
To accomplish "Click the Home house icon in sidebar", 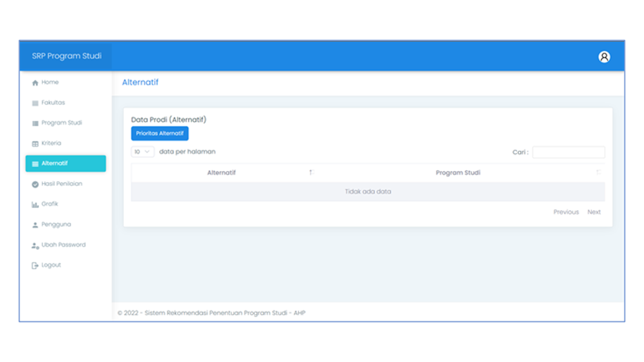I will click(35, 83).
